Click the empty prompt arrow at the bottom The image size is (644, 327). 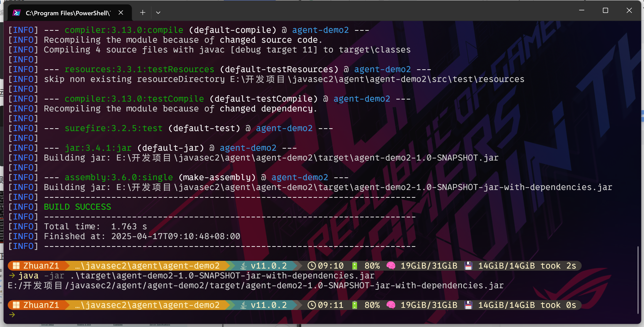click(12, 315)
